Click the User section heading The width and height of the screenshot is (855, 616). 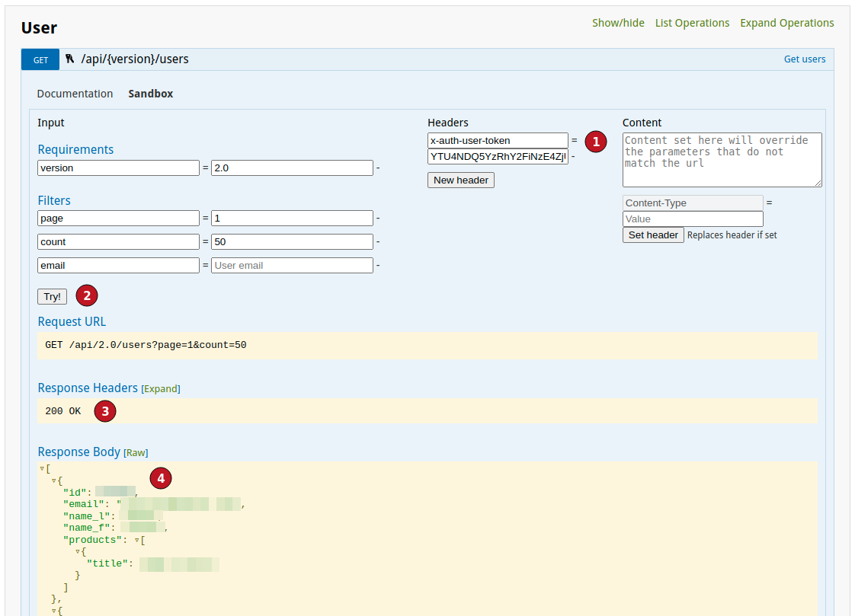[x=39, y=27]
